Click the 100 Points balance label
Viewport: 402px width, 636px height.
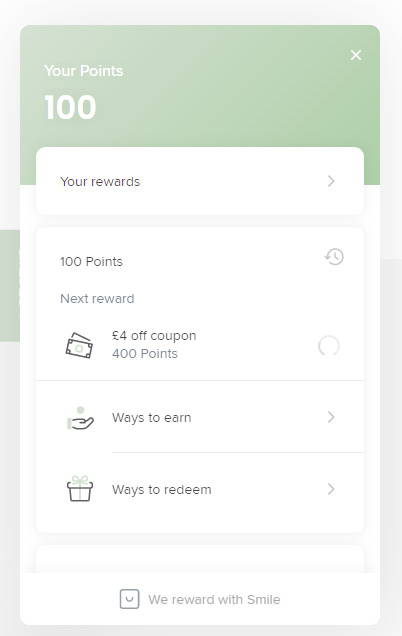click(91, 262)
